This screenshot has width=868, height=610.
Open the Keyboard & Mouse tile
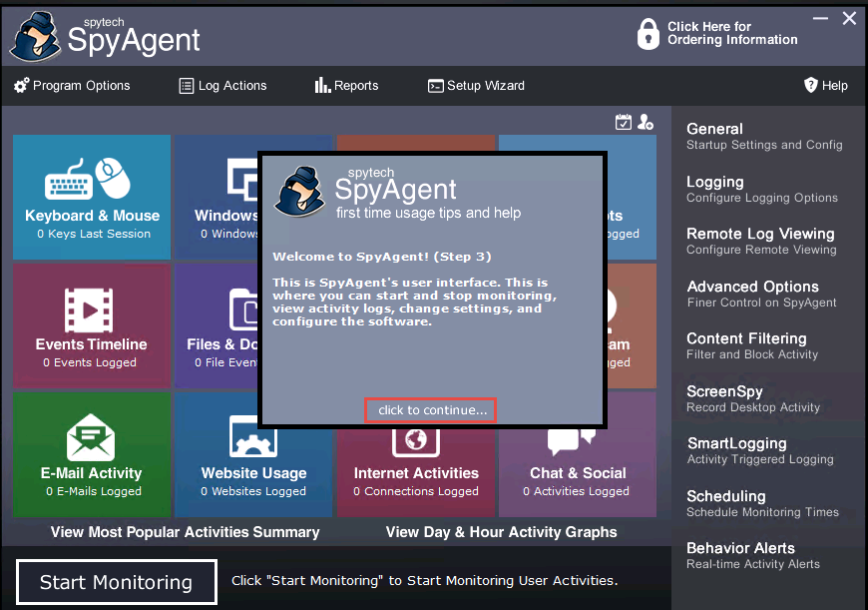point(92,198)
